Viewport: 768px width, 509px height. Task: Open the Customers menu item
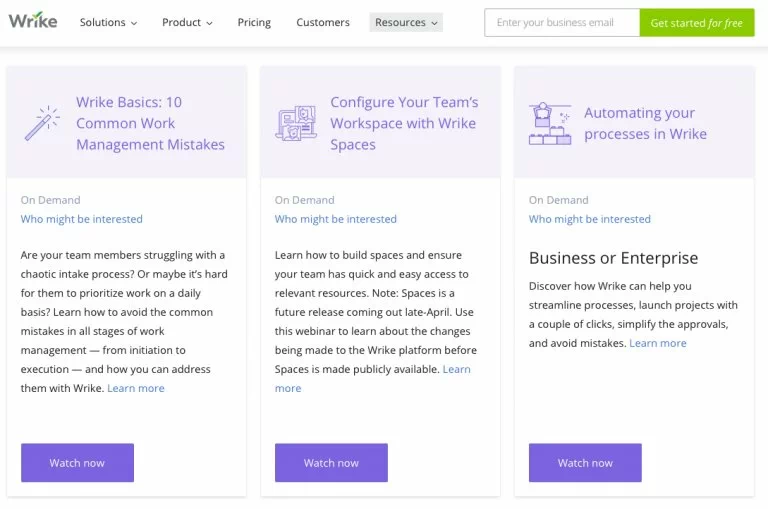(x=323, y=22)
